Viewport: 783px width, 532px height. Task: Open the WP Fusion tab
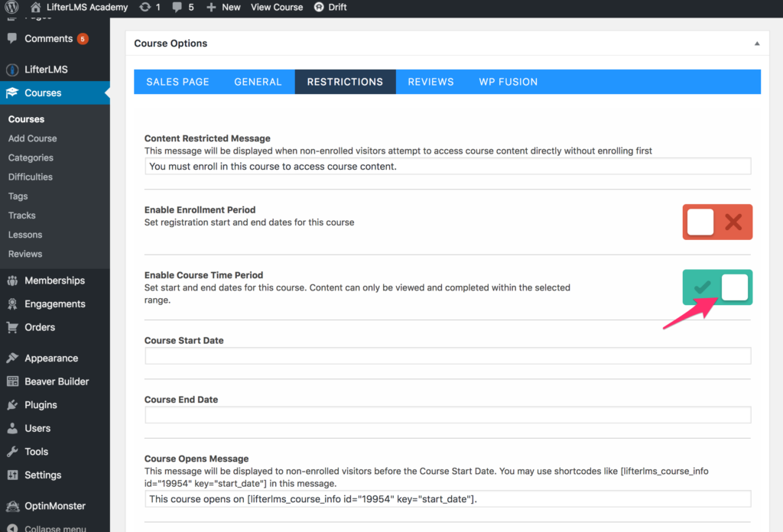click(508, 82)
